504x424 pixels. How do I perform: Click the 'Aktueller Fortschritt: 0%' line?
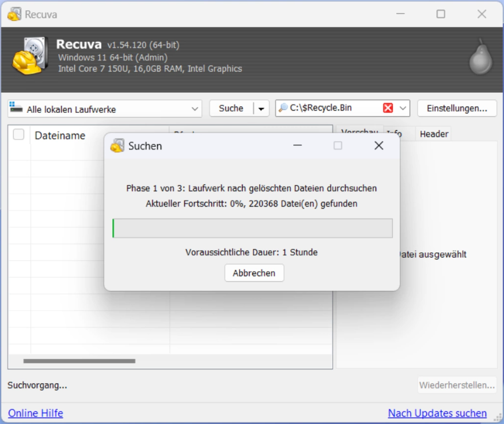(x=251, y=204)
